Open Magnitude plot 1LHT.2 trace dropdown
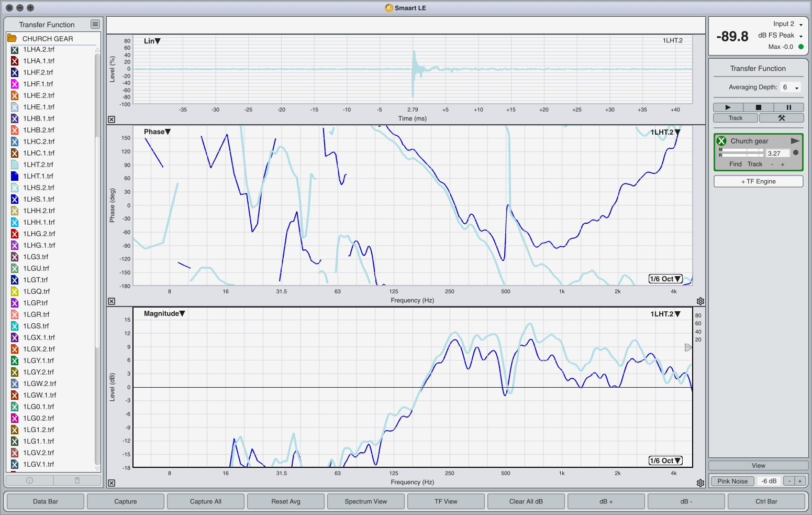Image resolution: width=812 pixels, height=515 pixels. [665, 314]
